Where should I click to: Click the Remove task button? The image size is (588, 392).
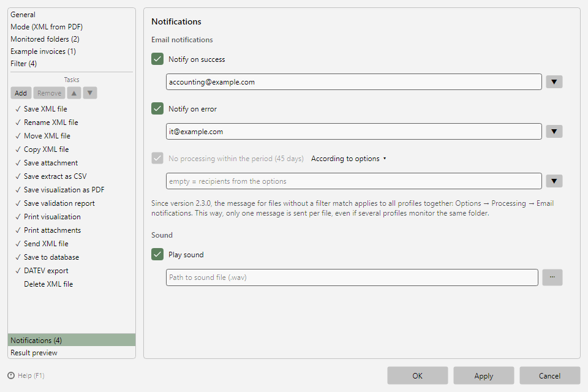click(x=49, y=93)
